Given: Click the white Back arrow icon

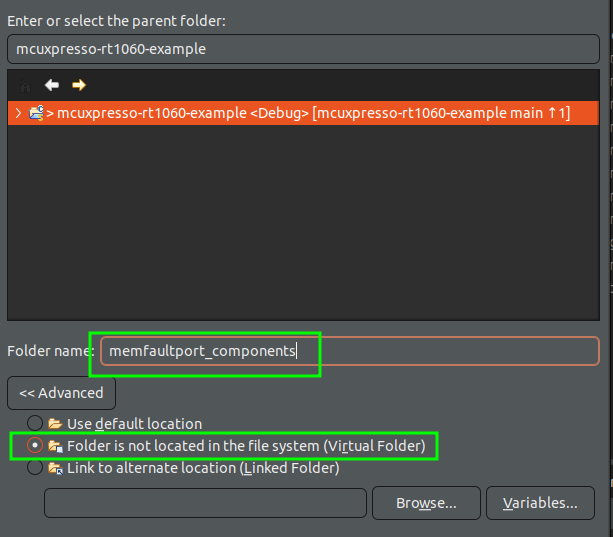Looking at the screenshot, I should (x=52, y=86).
